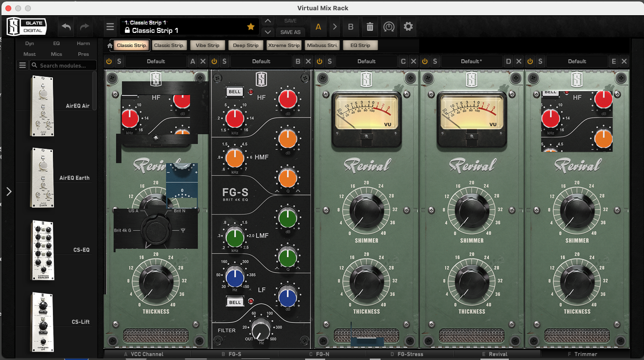Select the AirEQ Earth module thumbnail
The height and width of the screenshot is (360, 644).
(x=43, y=178)
